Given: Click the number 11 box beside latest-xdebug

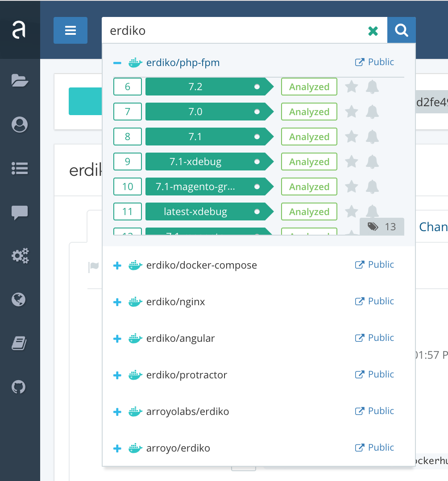Looking at the screenshot, I should [x=127, y=211].
